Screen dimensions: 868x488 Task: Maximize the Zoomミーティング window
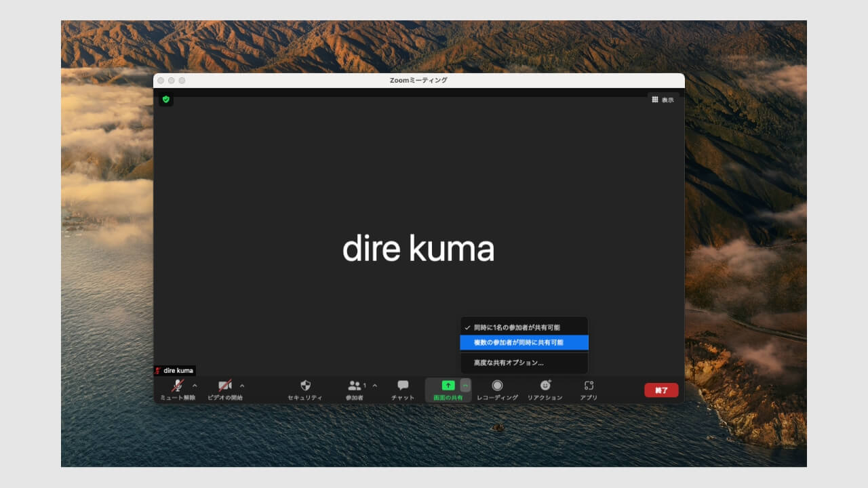182,80
